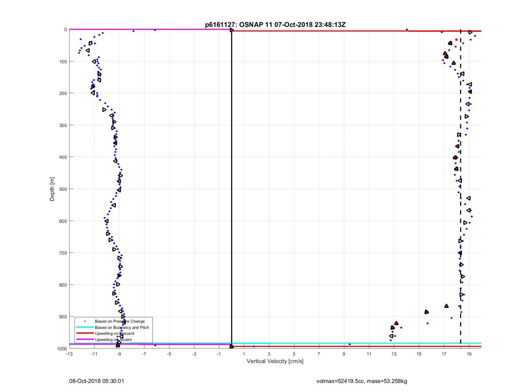Click the y-axis tick label 1000
The width and height of the screenshot is (532, 392).
62,349
